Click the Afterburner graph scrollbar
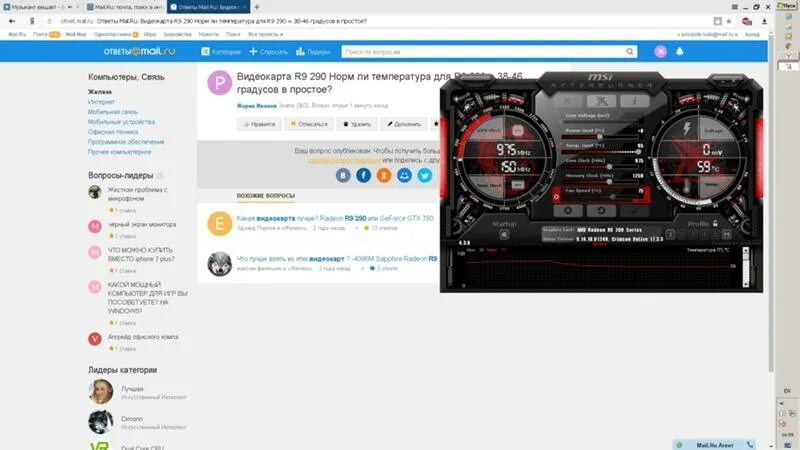 (745, 267)
